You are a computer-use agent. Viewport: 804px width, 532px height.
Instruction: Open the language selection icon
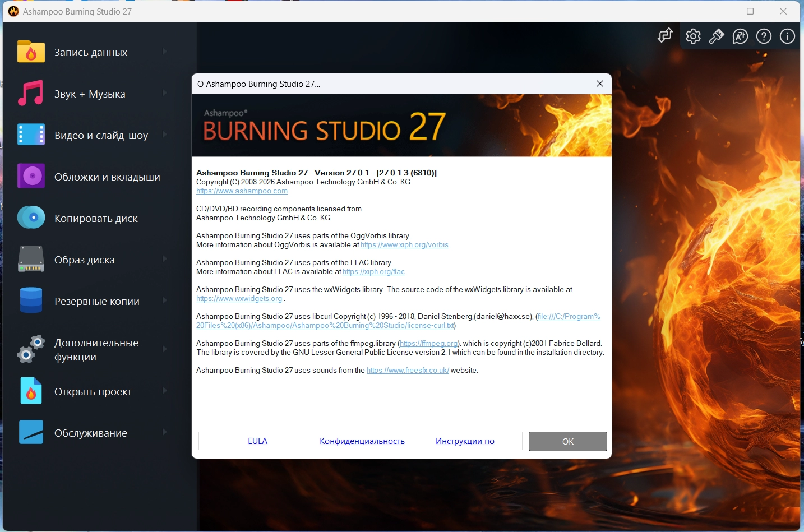740,36
